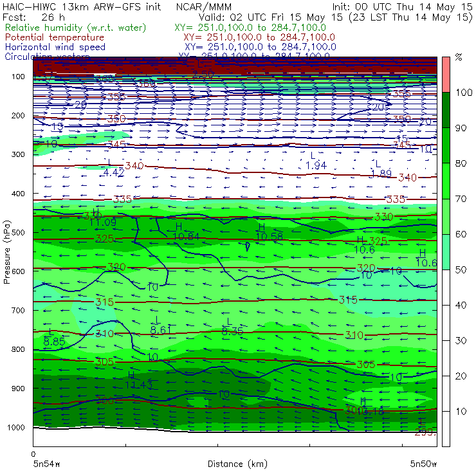
Task: Click the 'H 11.43' wind maximum label
Action: coord(138,380)
